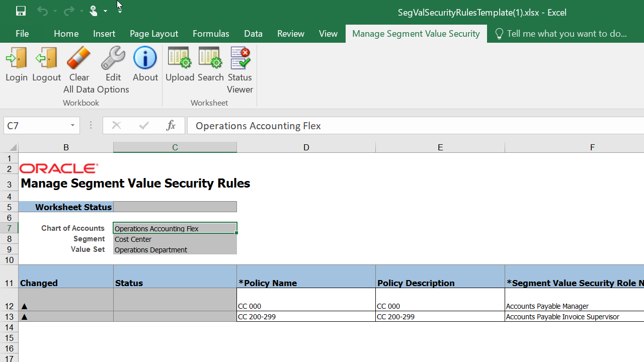This screenshot has height=362, width=644.
Task: Select the CC 200-299 Policy Name cell
Action: pos(306,317)
